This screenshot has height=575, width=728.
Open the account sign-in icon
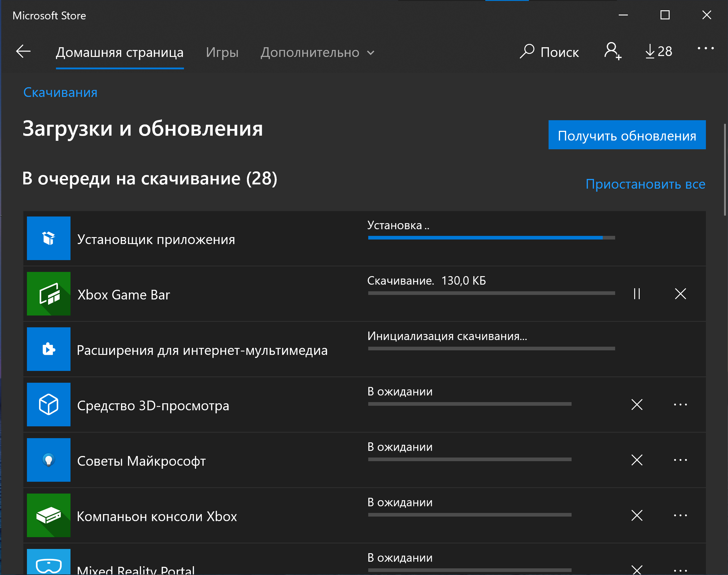pos(613,51)
